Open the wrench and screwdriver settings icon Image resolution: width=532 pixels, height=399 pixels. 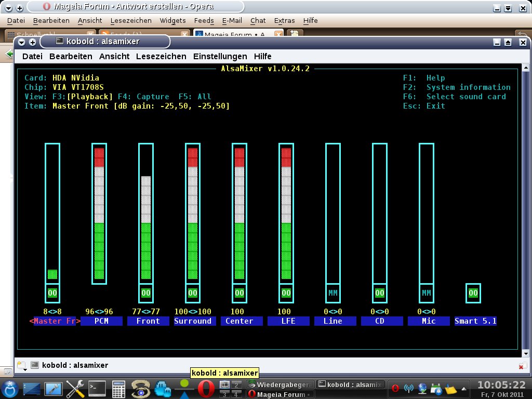(75, 389)
